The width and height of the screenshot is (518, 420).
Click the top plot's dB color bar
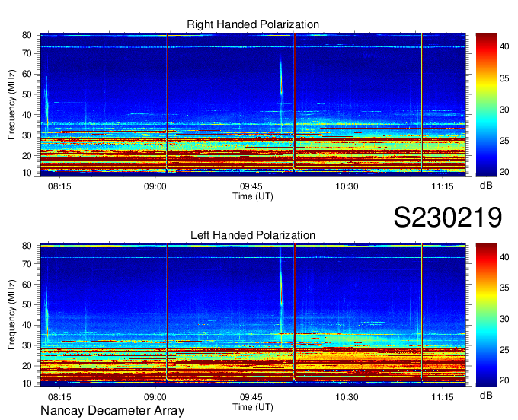486,104
